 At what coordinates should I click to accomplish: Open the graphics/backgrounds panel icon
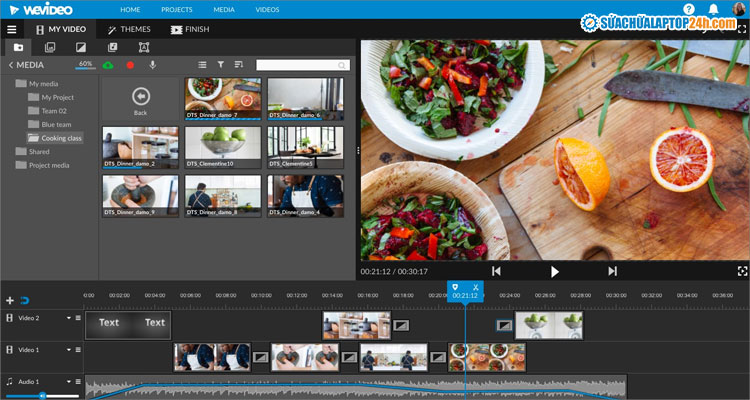click(50, 47)
